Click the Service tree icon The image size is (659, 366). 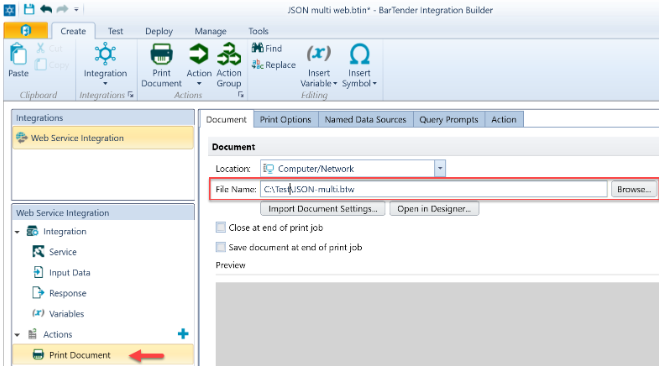pos(38,251)
